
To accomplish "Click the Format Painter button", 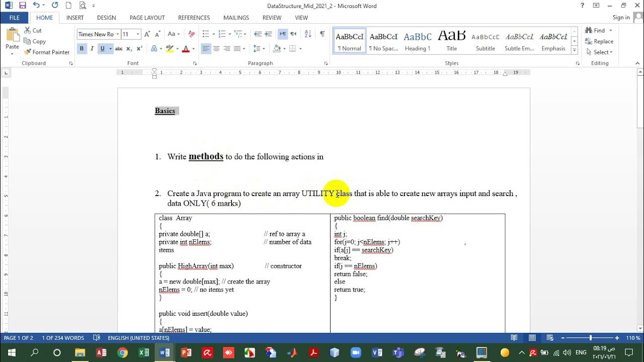I will [x=46, y=52].
